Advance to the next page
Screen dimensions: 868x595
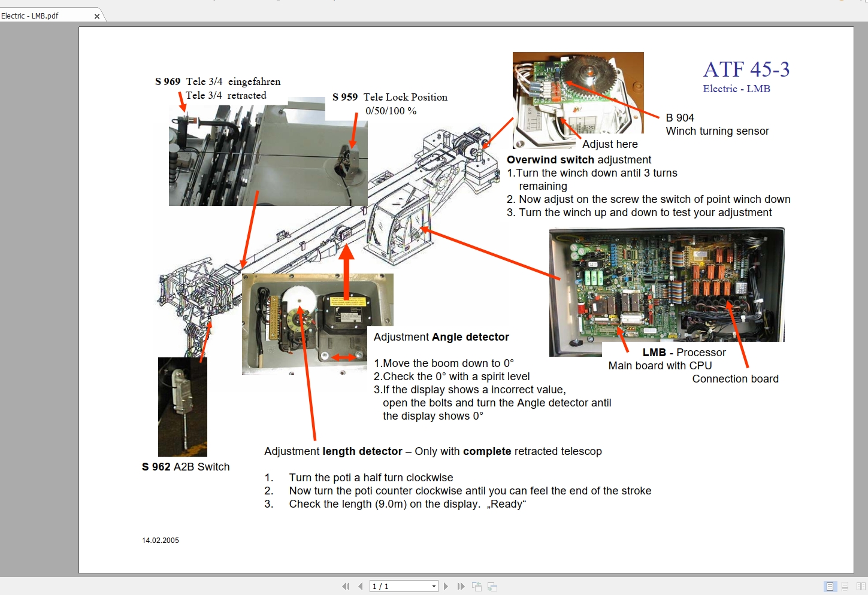pos(446,586)
